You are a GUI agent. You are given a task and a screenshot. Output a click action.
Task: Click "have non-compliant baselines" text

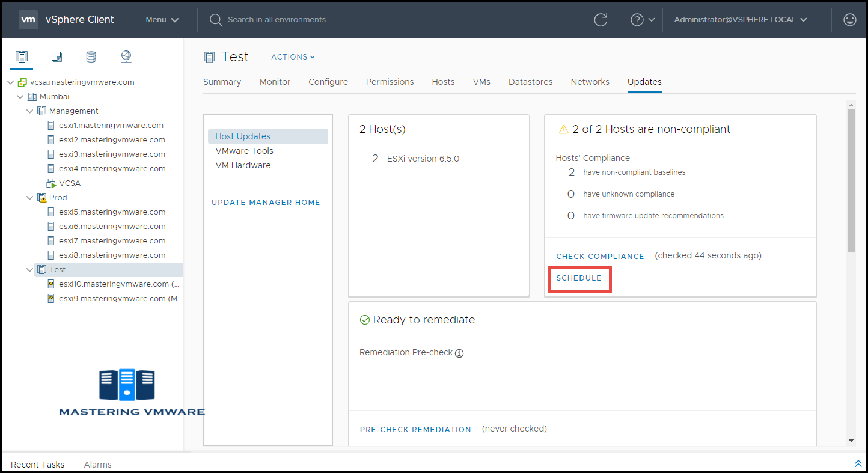[x=634, y=172]
